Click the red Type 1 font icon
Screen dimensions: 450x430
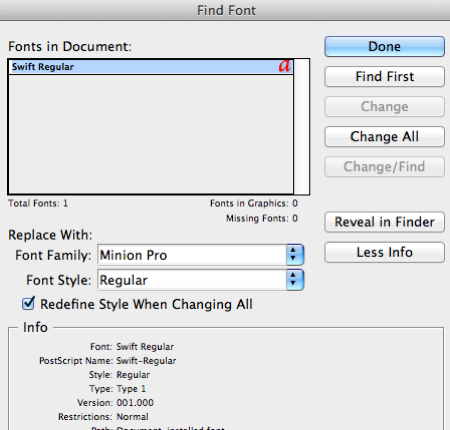[285, 66]
